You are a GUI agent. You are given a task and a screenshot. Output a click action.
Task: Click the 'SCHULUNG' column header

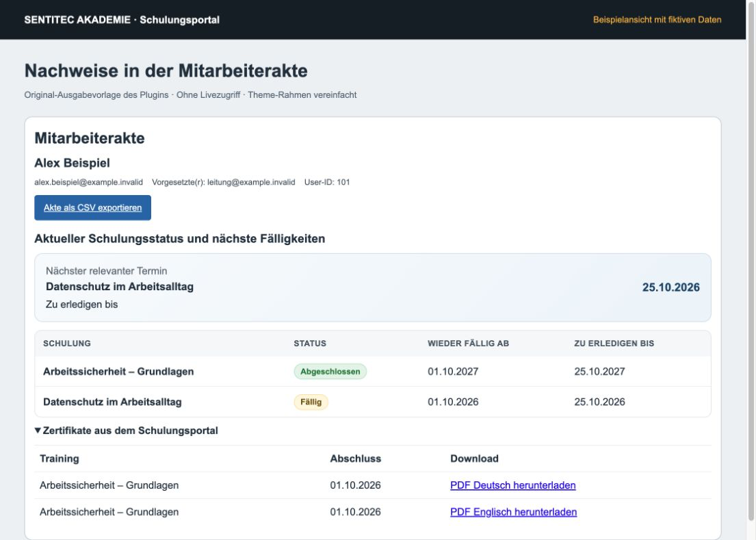pyautogui.click(x=67, y=344)
